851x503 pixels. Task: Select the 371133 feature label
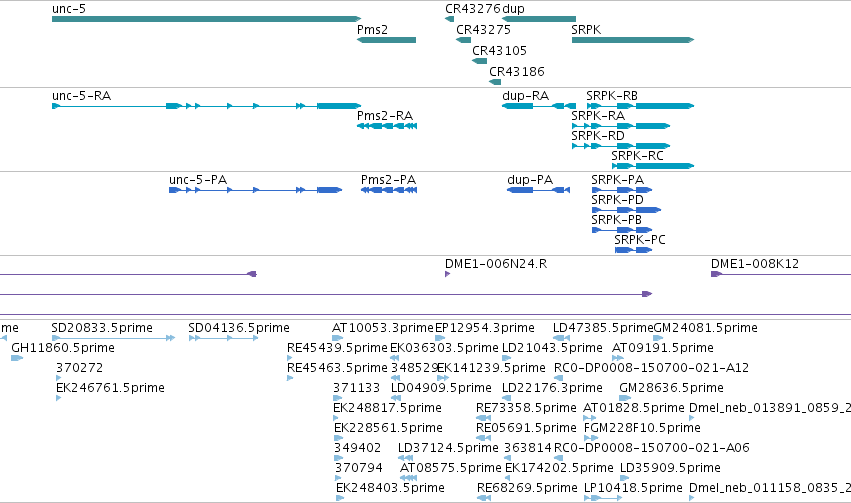click(357, 388)
